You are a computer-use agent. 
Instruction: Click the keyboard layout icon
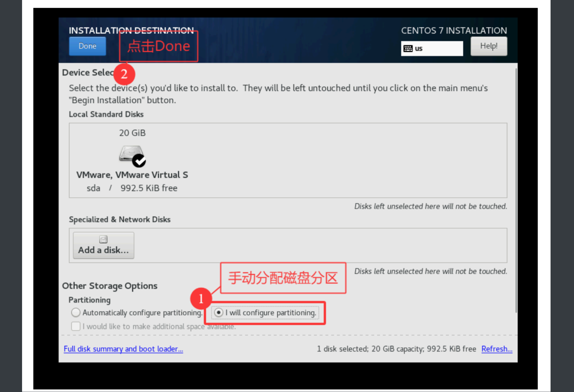(x=408, y=49)
